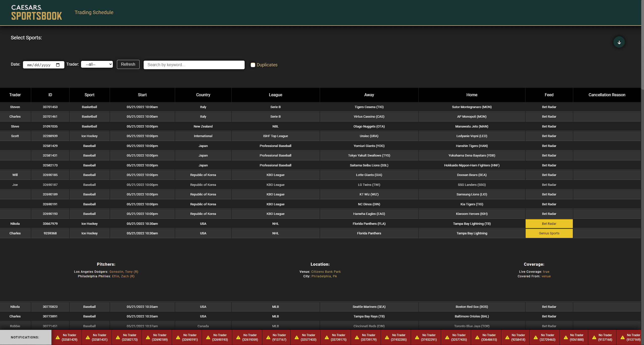Click Kiwoom Heroes (KIH) cell
Screen dimensions: 644x345
[x=472, y=214]
